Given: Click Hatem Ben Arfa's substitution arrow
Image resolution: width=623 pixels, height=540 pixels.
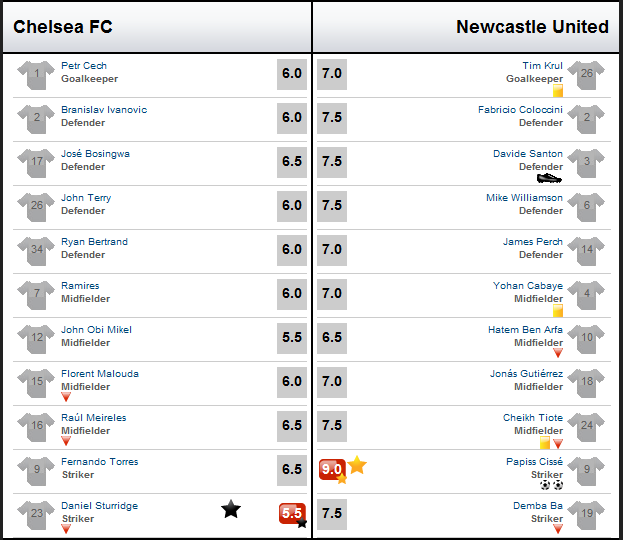Looking at the screenshot, I should tap(558, 352).
